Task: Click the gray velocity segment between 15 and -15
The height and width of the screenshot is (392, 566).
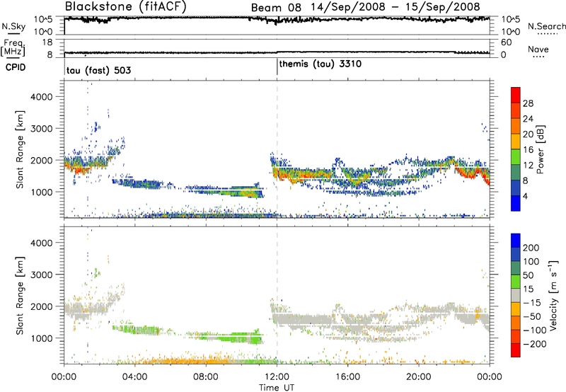Action: 516,295
